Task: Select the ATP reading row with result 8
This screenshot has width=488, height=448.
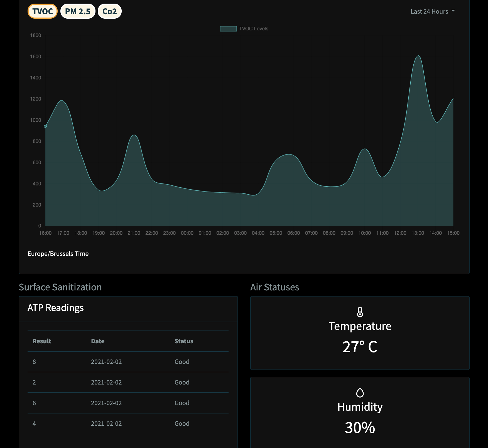Action: click(x=128, y=362)
